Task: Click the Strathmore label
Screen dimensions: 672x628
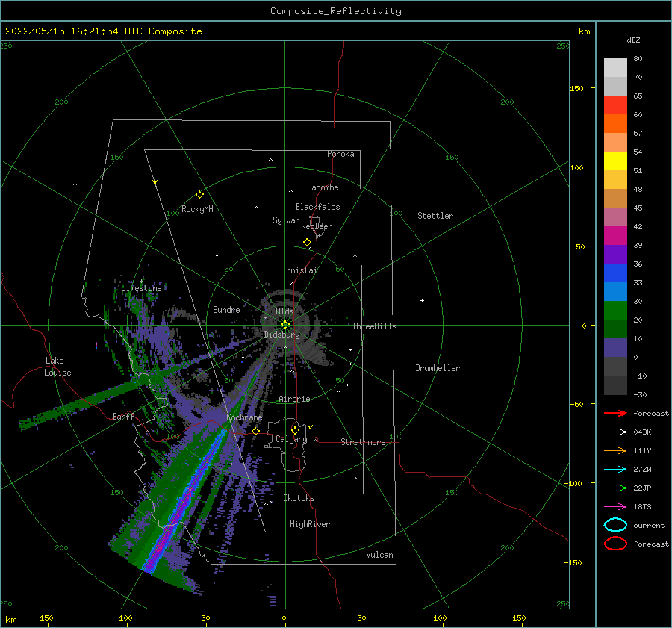Action: click(x=363, y=442)
